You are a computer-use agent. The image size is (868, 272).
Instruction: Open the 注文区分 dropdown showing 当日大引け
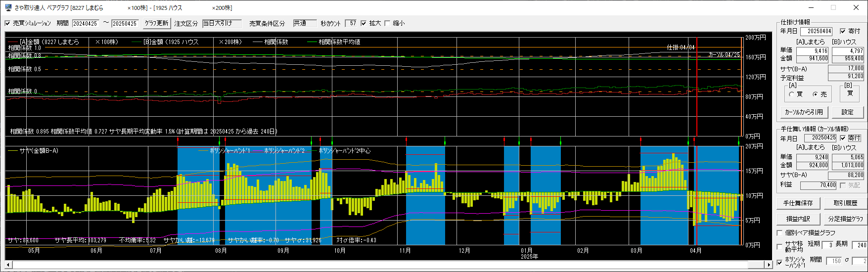pos(222,23)
